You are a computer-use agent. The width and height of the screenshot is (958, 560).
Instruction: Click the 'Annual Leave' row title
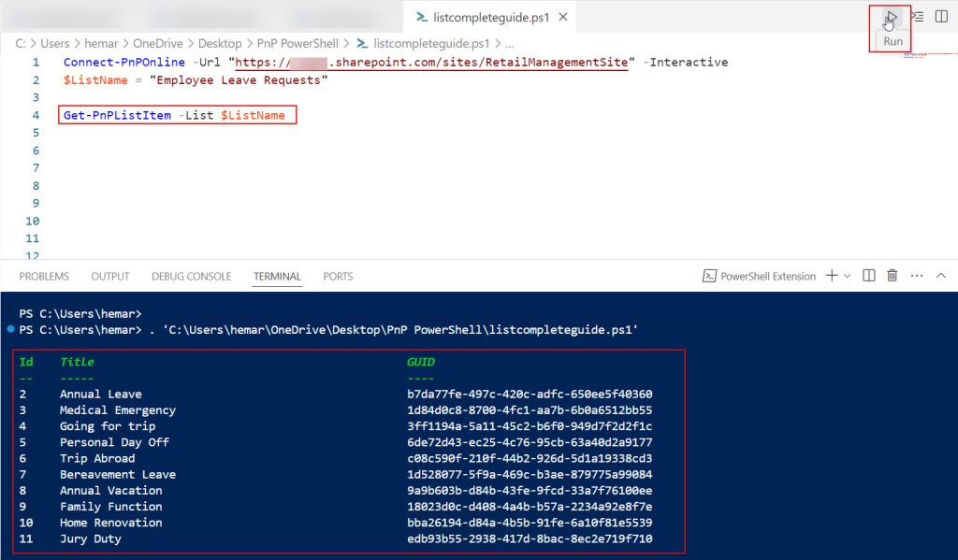(x=101, y=394)
